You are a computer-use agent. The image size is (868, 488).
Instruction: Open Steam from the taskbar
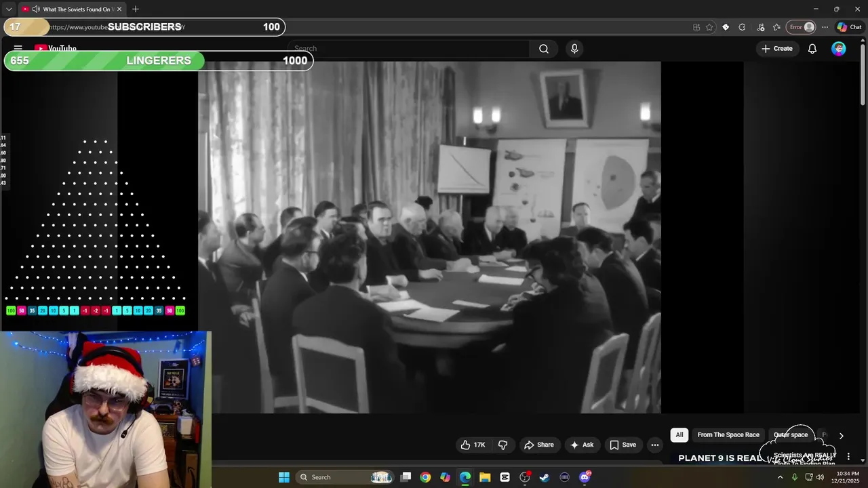[545, 477]
